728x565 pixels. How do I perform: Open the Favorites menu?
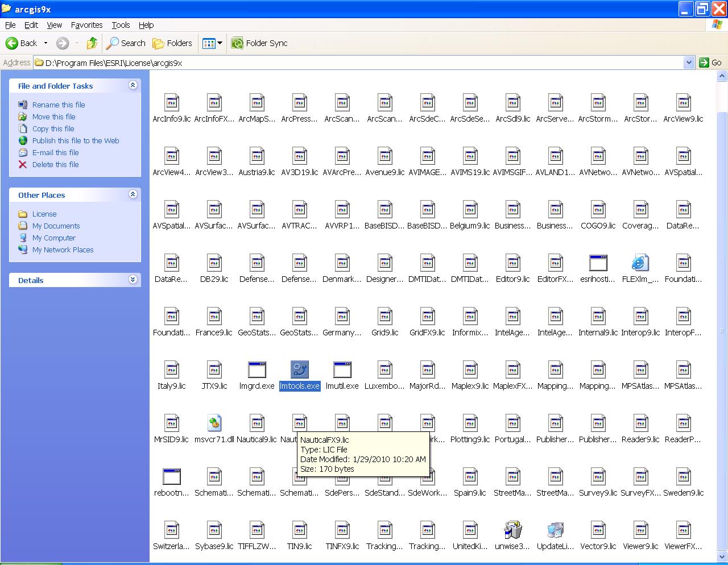pyautogui.click(x=86, y=25)
